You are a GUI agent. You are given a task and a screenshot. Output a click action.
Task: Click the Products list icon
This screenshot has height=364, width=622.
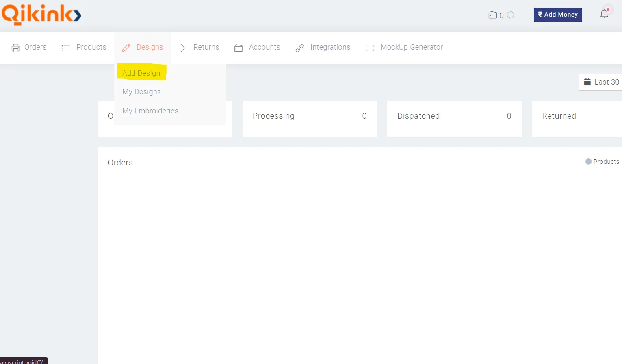pos(65,48)
